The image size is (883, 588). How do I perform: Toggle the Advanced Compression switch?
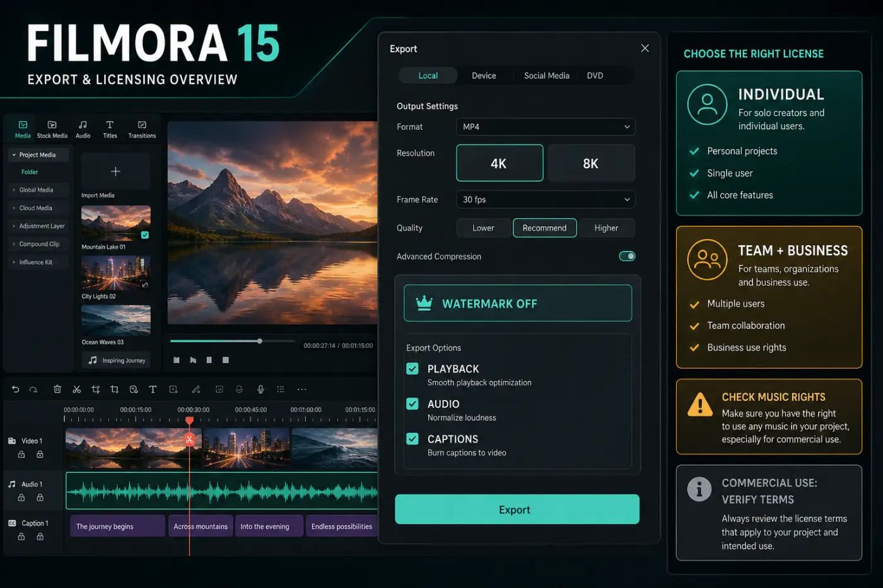pyautogui.click(x=627, y=256)
